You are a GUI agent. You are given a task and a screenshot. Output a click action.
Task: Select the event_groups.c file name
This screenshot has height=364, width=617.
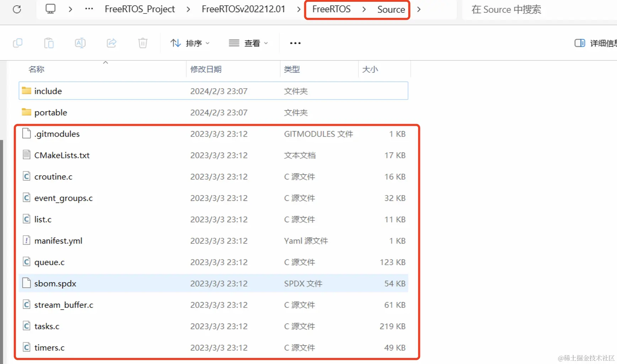(x=63, y=198)
